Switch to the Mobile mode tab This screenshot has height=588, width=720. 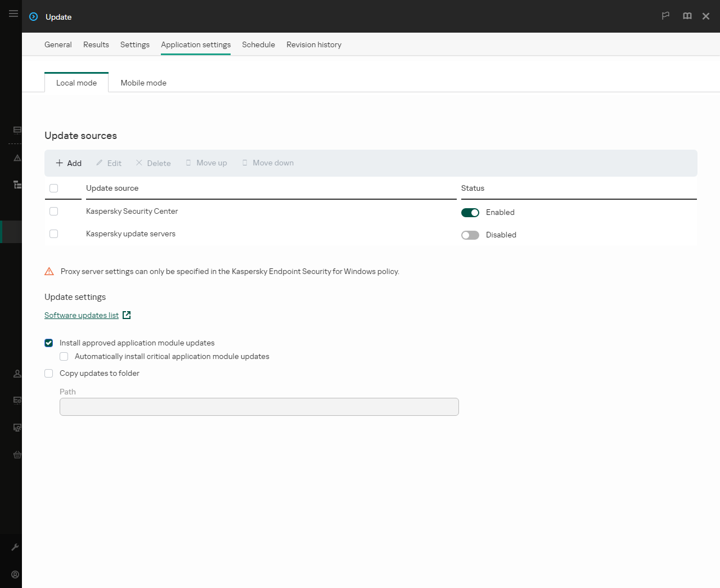coord(143,82)
